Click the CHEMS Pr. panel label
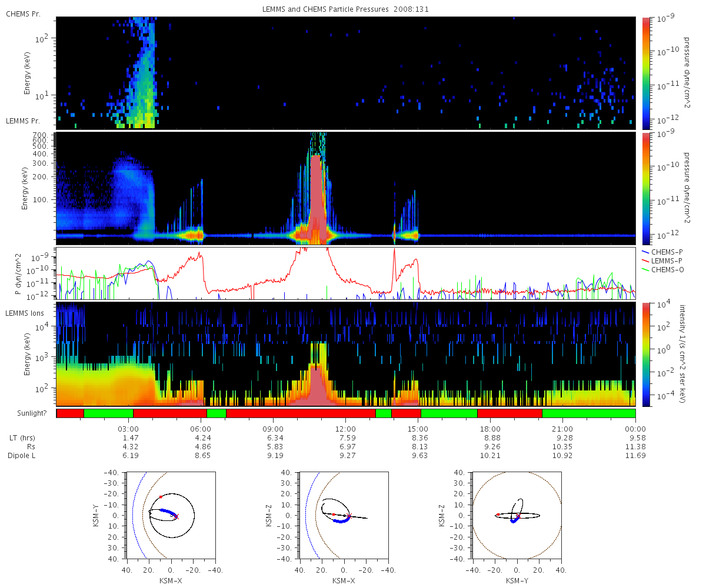This screenshot has height=588, width=706. click(x=22, y=14)
